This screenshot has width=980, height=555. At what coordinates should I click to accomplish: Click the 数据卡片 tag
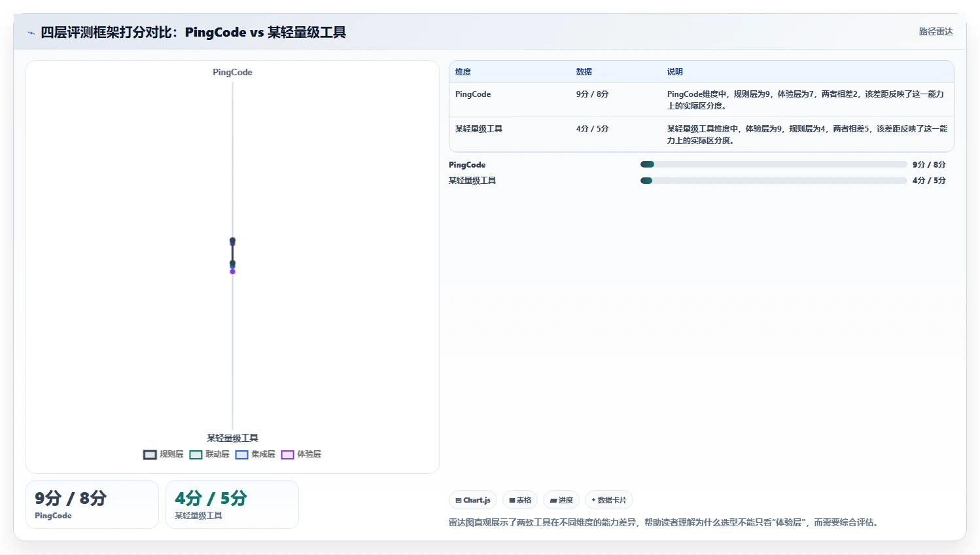coord(609,500)
